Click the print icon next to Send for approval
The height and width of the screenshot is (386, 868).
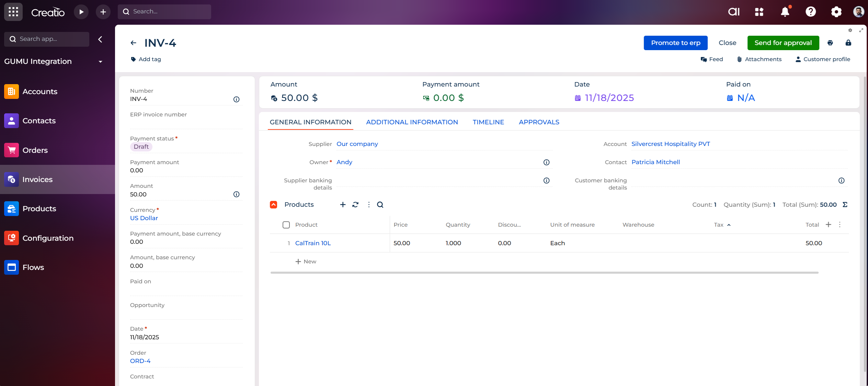[x=830, y=43]
